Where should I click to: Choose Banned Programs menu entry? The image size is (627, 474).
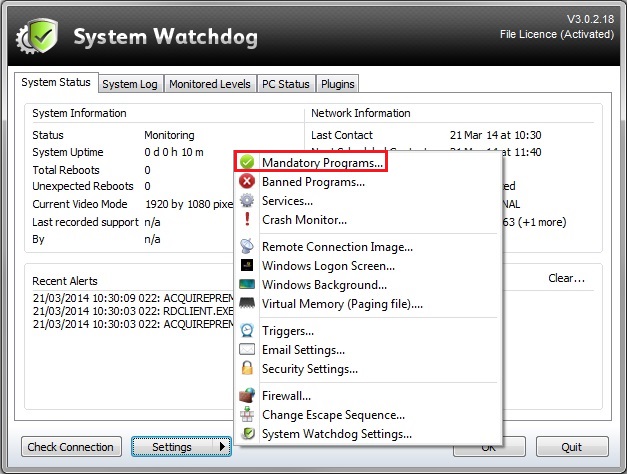pyautogui.click(x=368, y=182)
